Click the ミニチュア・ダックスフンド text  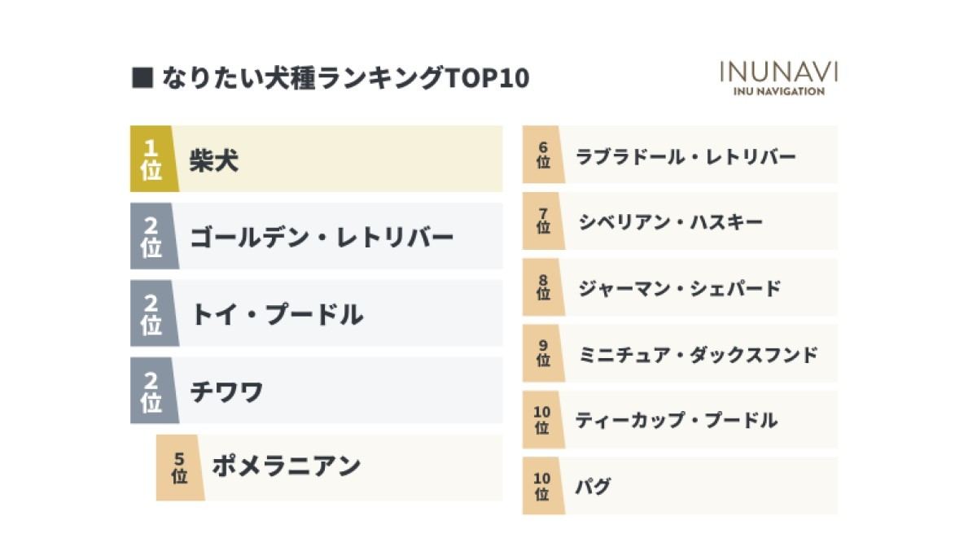698,354
